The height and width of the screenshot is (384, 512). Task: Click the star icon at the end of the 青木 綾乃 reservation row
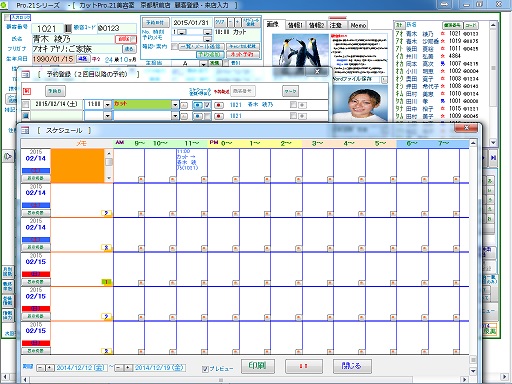point(302,105)
